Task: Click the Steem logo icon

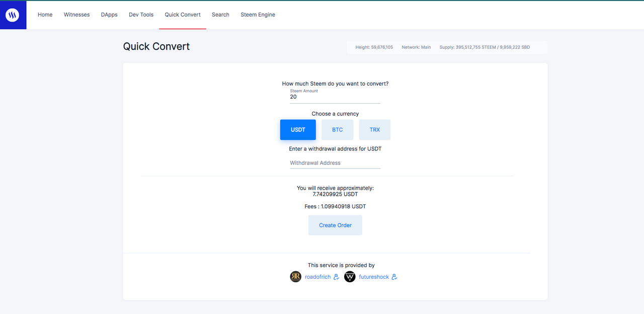Action: 12,15
